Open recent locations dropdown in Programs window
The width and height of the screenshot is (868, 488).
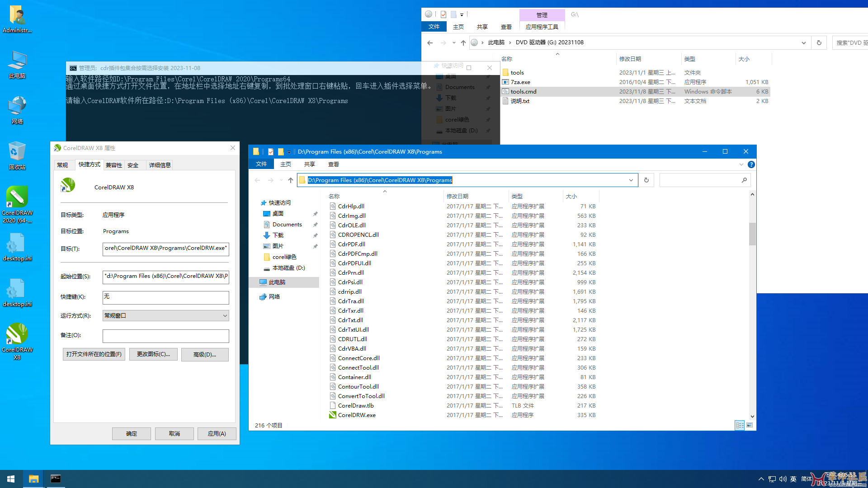click(281, 180)
